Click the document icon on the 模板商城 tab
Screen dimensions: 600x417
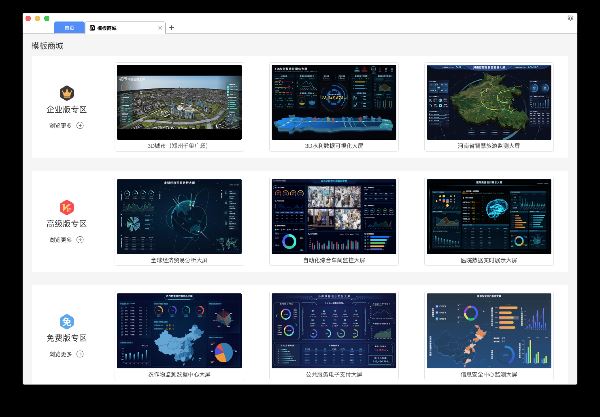click(x=92, y=28)
